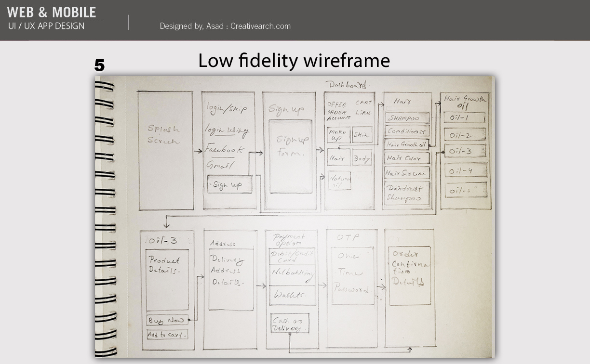Select the Shampoo item in Hair list
This screenshot has width=590, height=364.
[407, 118]
